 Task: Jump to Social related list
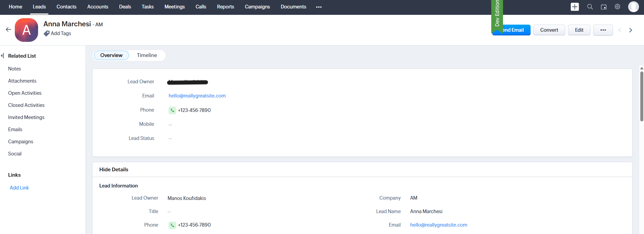[15, 154]
